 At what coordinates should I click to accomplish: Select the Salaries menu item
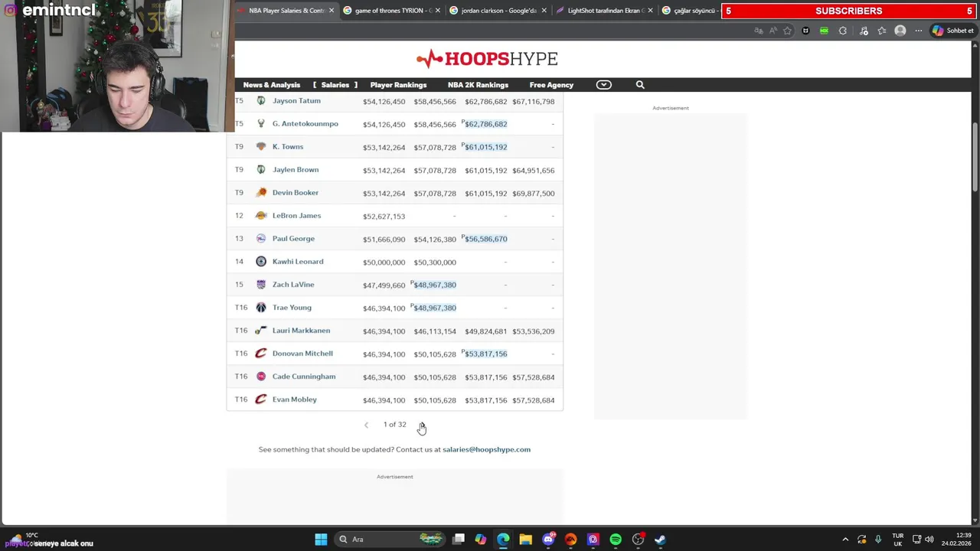point(335,85)
